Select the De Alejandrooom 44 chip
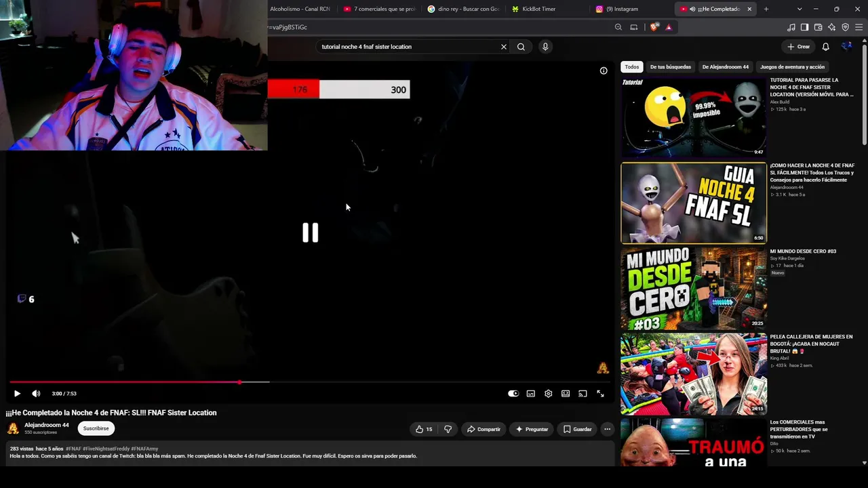The image size is (868, 488). (x=726, y=67)
